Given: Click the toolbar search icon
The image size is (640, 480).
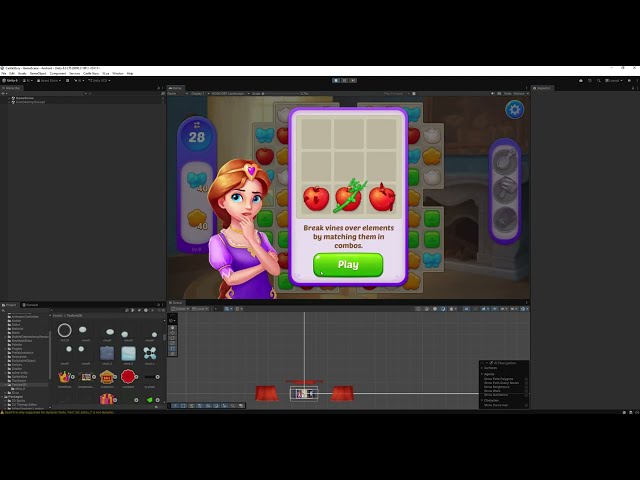Looking at the screenshot, I should 599,81.
